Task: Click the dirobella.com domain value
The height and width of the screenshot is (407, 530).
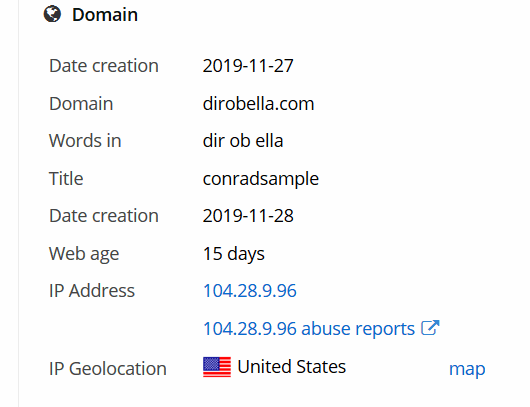Action: point(258,103)
